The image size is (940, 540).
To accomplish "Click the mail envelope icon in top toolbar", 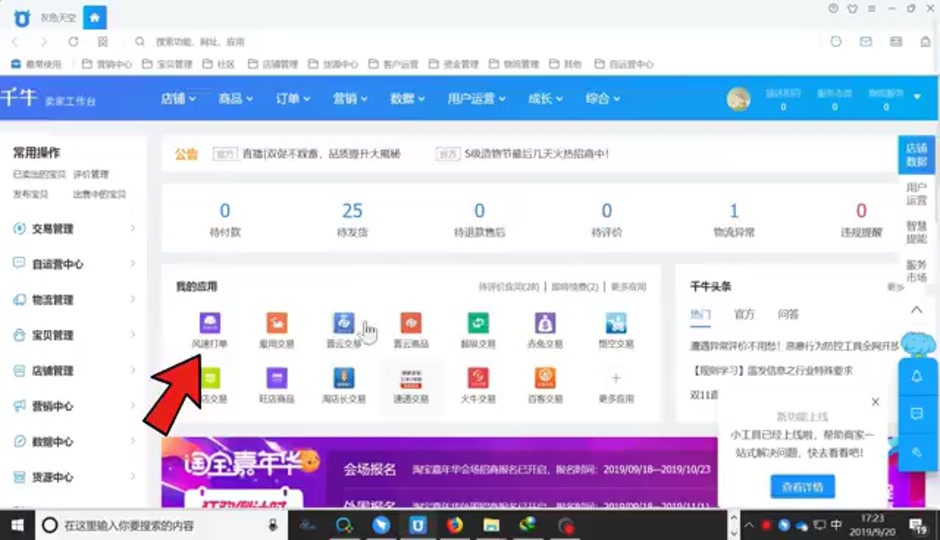I will pyautogui.click(x=866, y=41).
